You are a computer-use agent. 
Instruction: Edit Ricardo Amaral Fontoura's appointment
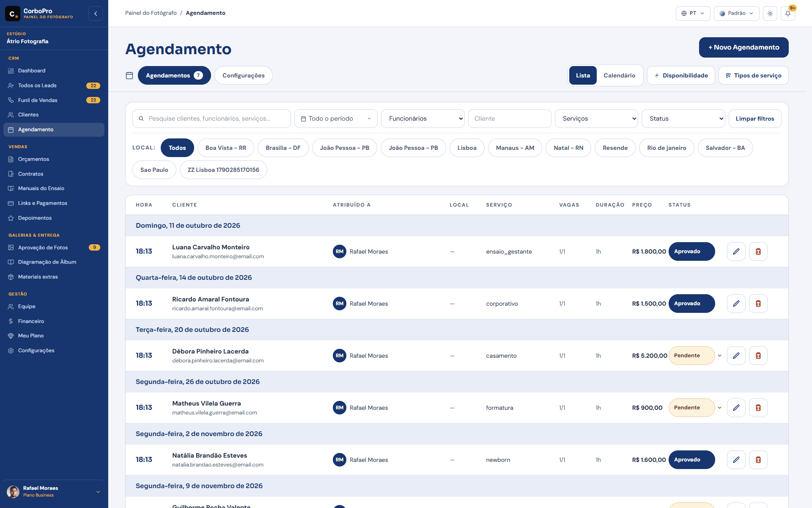point(736,304)
